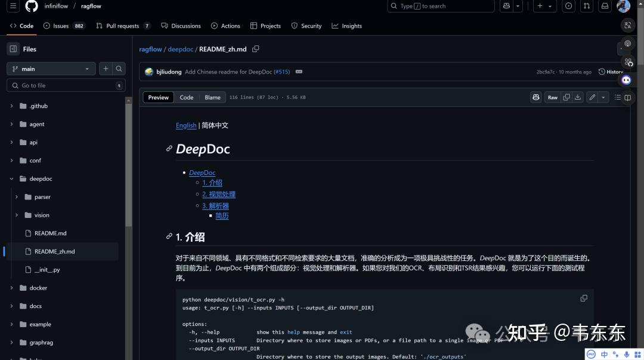Click the English language link
Image resolution: width=644 pixels, height=360 pixels.
(186, 125)
